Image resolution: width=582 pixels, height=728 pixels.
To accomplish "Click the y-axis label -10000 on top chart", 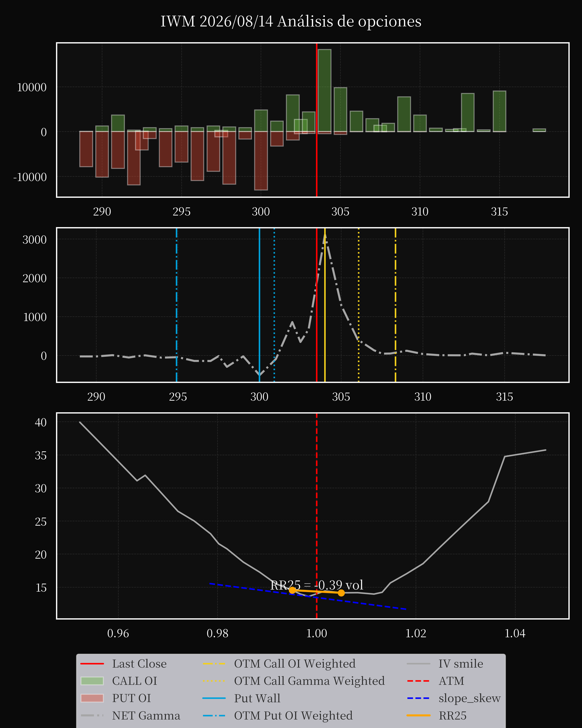I will click(30, 177).
